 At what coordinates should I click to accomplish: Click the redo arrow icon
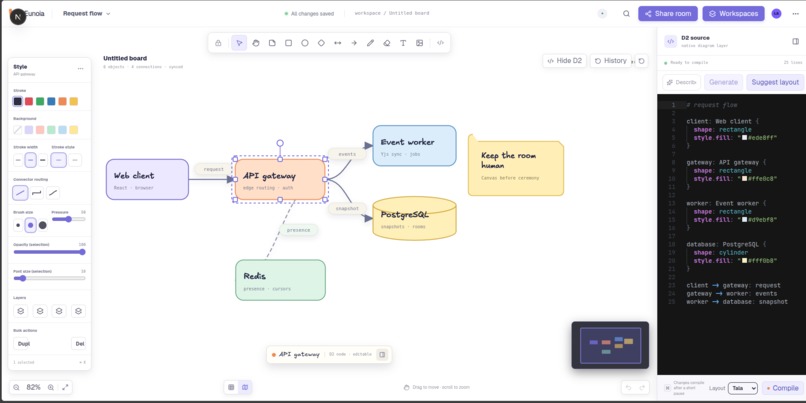pyautogui.click(x=642, y=388)
